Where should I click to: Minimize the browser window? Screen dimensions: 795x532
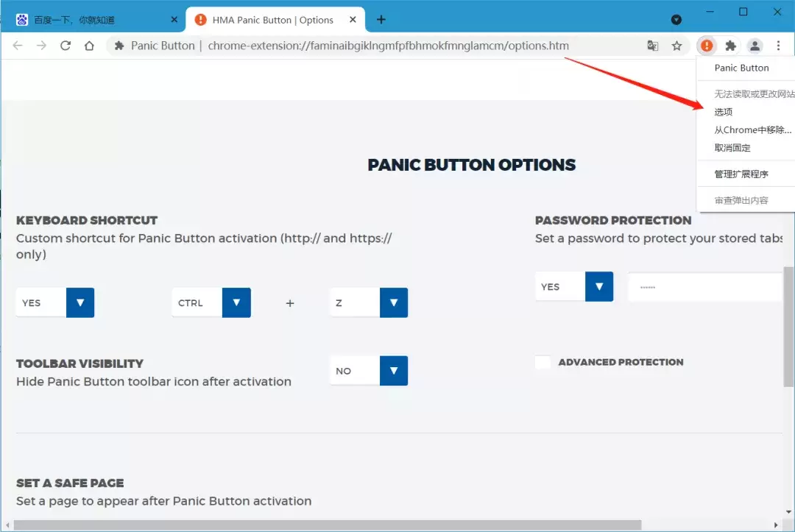(x=710, y=12)
